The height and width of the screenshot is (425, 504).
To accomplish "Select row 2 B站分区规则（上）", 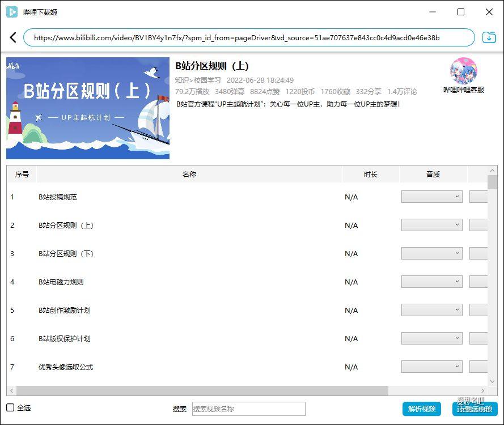I will coord(247,225).
